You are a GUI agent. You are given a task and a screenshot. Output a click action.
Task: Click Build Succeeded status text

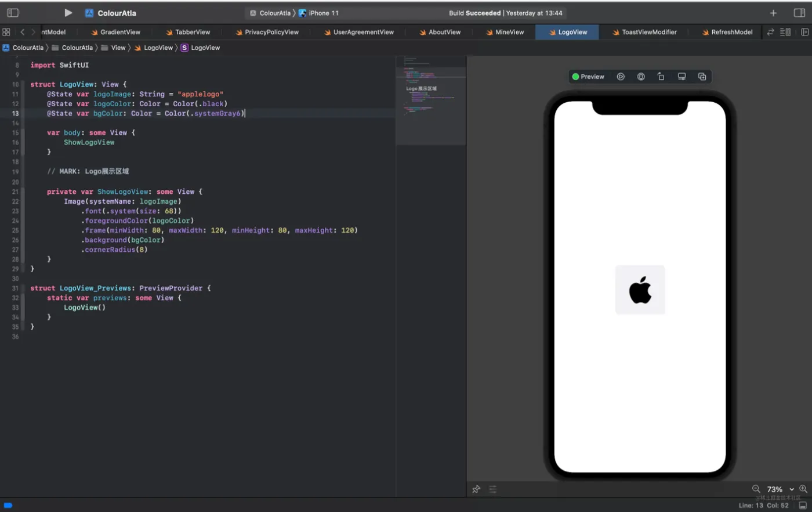(474, 13)
